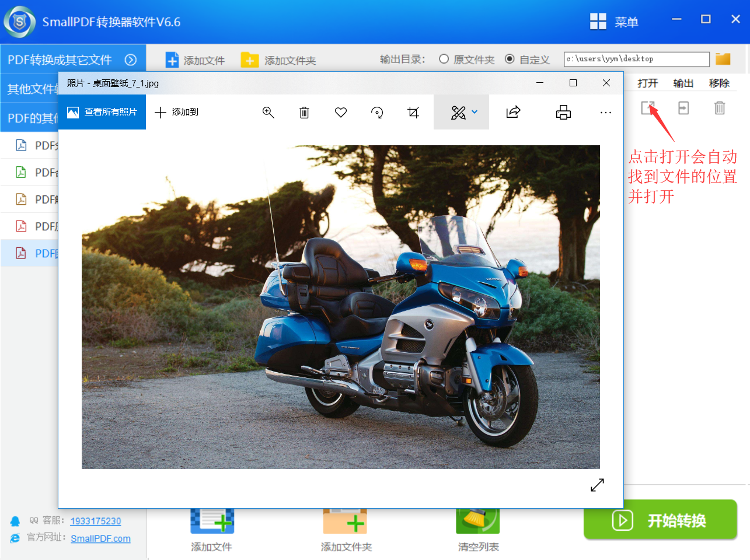The image size is (750, 560).
Task: Click the SmallPDF logo icon
Action: (x=19, y=22)
